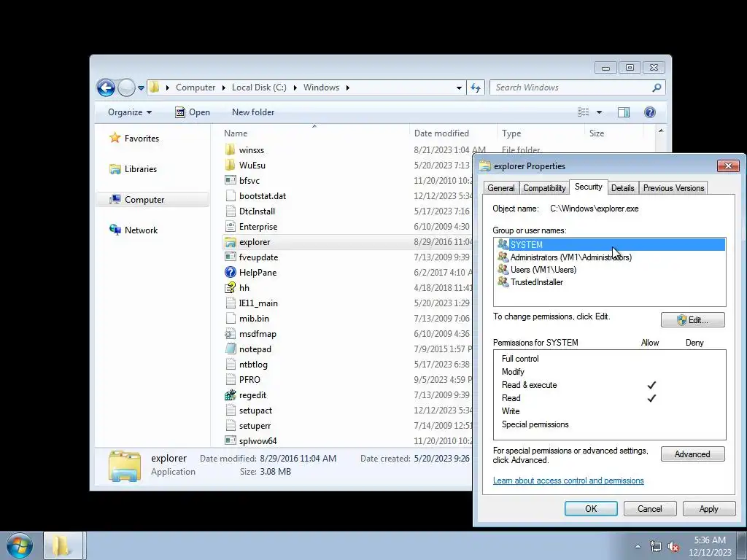Switch to the General tab
Viewport: 747px width, 560px height.
(x=500, y=188)
